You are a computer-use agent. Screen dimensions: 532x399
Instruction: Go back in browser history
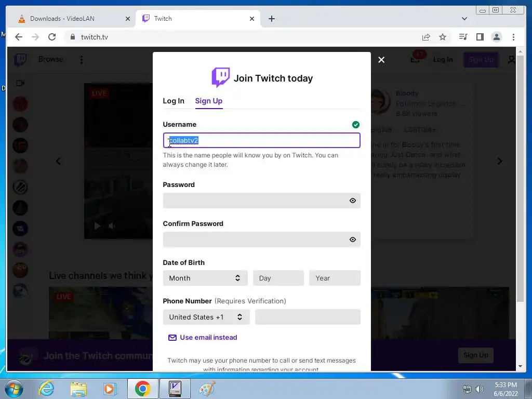coord(19,37)
